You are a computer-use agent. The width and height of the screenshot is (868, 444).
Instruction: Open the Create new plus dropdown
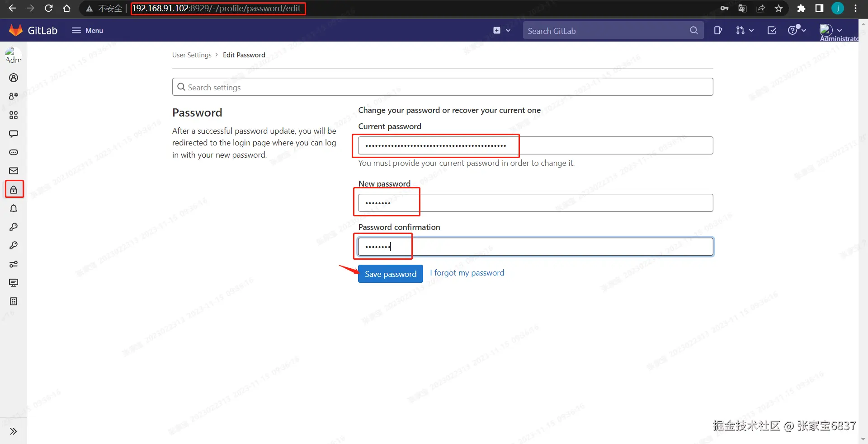click(502, 30)
